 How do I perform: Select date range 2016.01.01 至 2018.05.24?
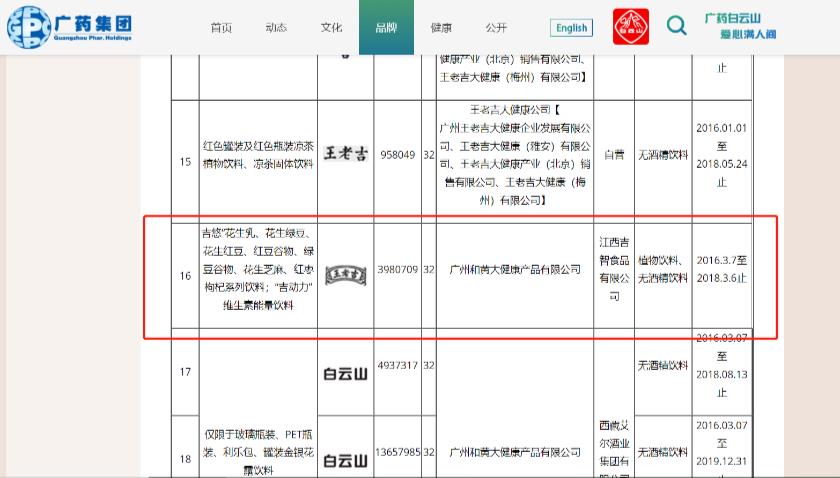pyautogui.click(x=722, y=155)
